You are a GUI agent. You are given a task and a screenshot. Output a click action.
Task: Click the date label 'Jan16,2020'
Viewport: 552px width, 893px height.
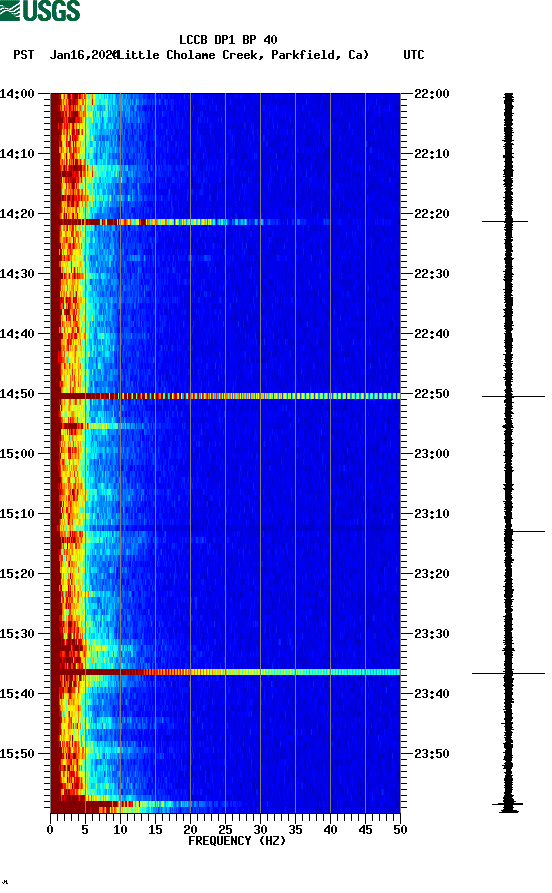point(83,55)
